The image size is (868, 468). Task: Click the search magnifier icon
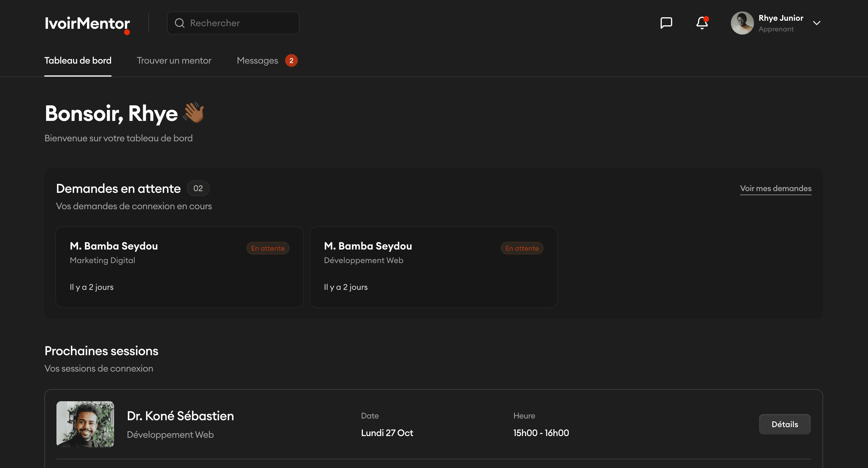pyautogui.click(x=180, y=23)
